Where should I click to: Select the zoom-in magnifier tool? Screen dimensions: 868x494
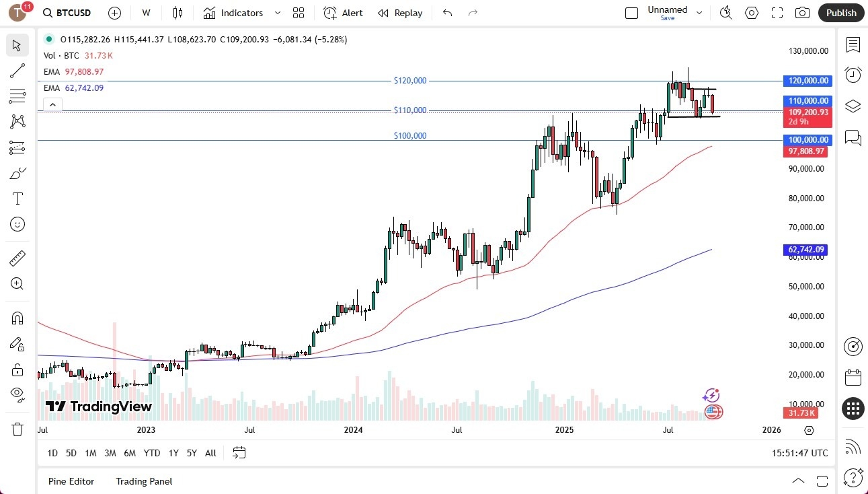[x=17, y=283]
